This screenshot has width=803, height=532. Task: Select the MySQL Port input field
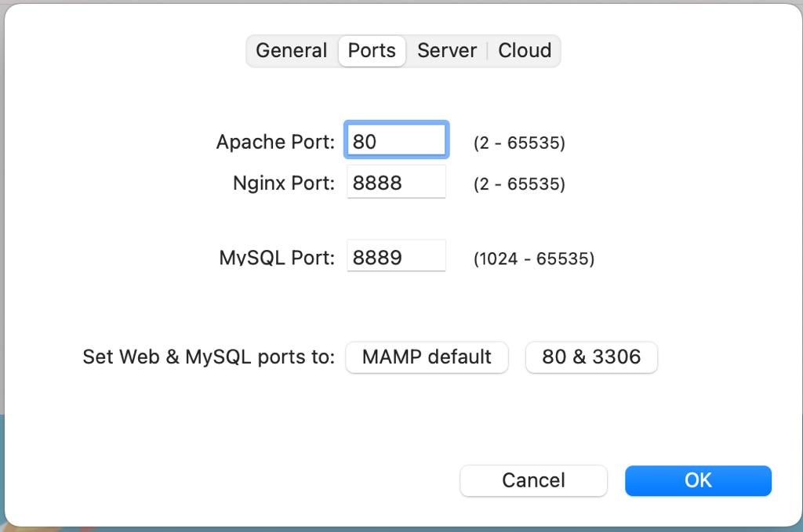pyautogui.click(x=396, y=255)
